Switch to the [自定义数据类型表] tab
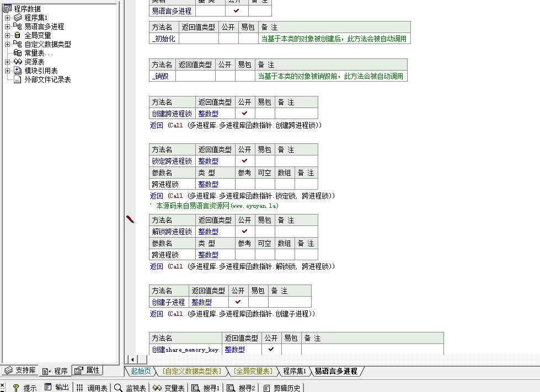 pos(192,371)
